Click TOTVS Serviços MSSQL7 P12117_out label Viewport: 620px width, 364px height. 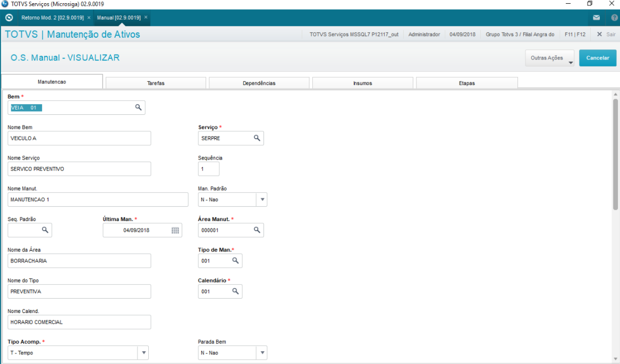(354, 35)
